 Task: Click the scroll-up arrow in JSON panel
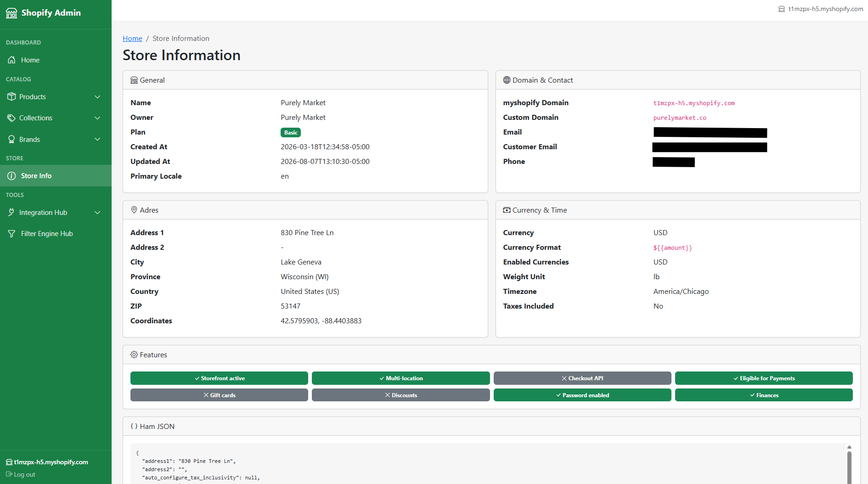pos(849,447)
